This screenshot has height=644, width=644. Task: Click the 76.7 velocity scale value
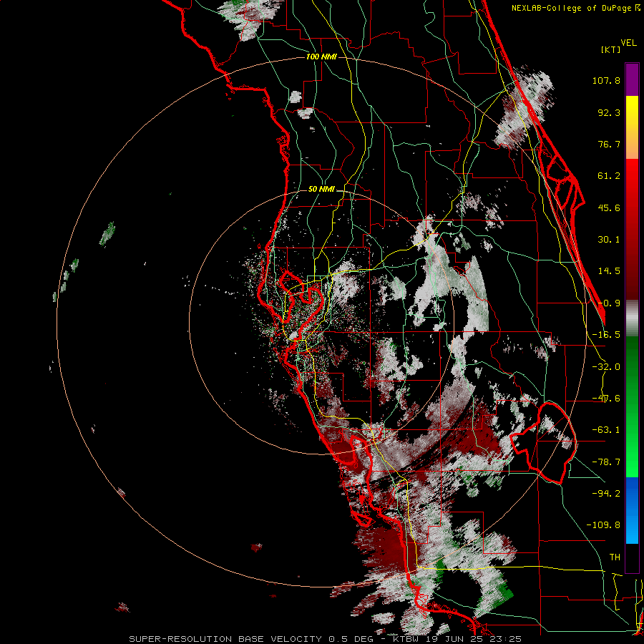tap(609, 144)
